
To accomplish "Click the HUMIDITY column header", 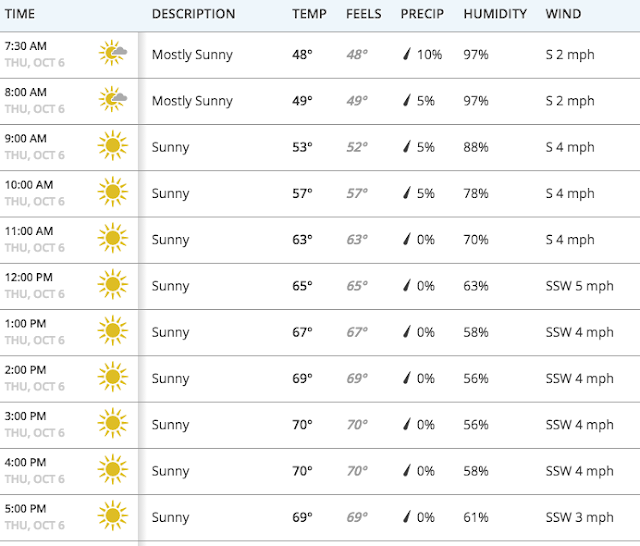I will click(495, 14).
